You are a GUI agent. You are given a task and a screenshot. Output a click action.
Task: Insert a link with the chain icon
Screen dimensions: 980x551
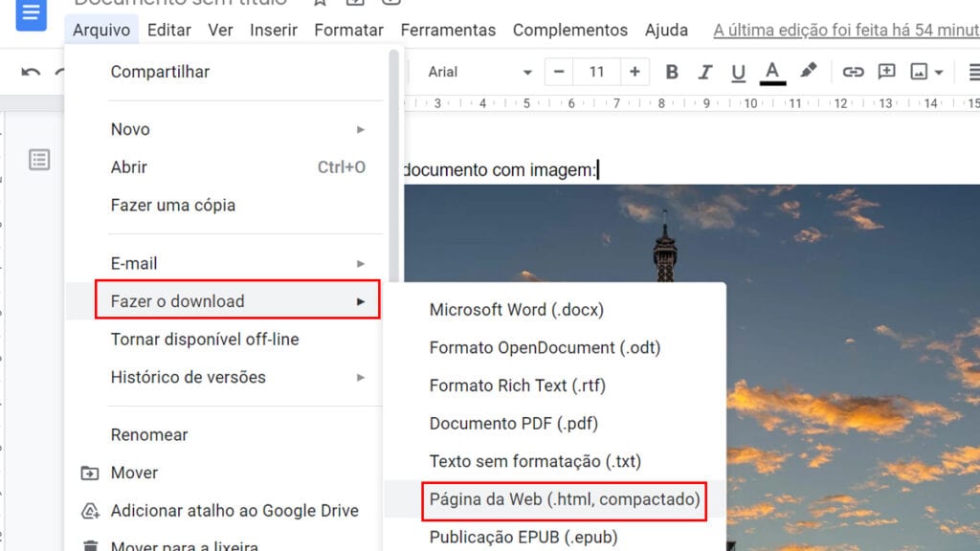point(853,72)
